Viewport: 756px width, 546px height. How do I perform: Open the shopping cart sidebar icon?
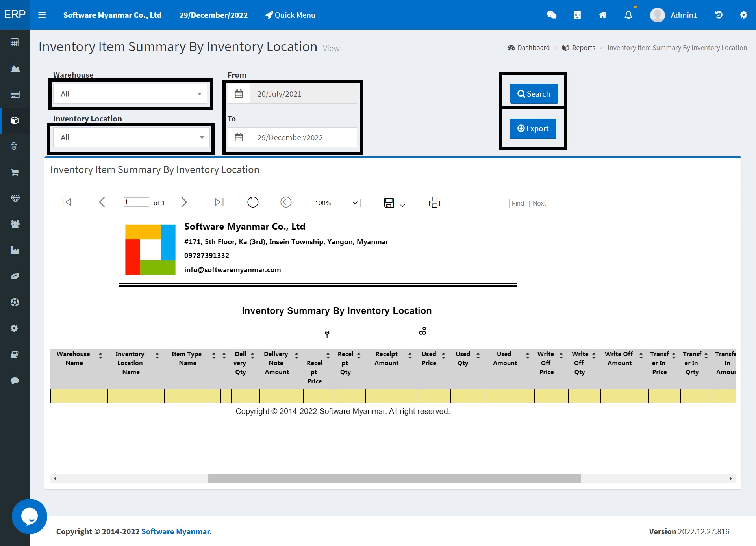pyautogui.click(x=15, y=173)
